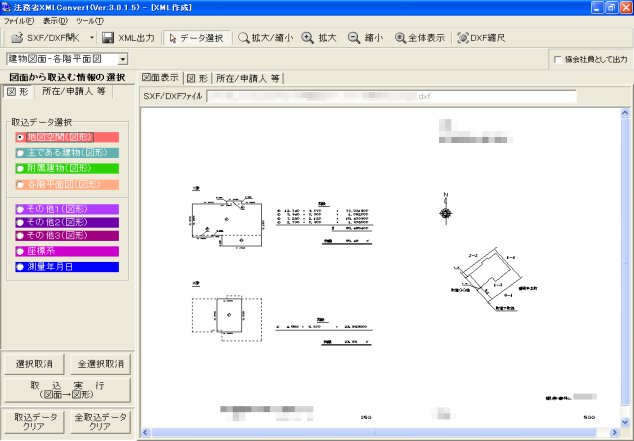Open SXF/DXF file with toolbar icon
The width and height of the screenshot is (634, 441).
click(17, 38)
